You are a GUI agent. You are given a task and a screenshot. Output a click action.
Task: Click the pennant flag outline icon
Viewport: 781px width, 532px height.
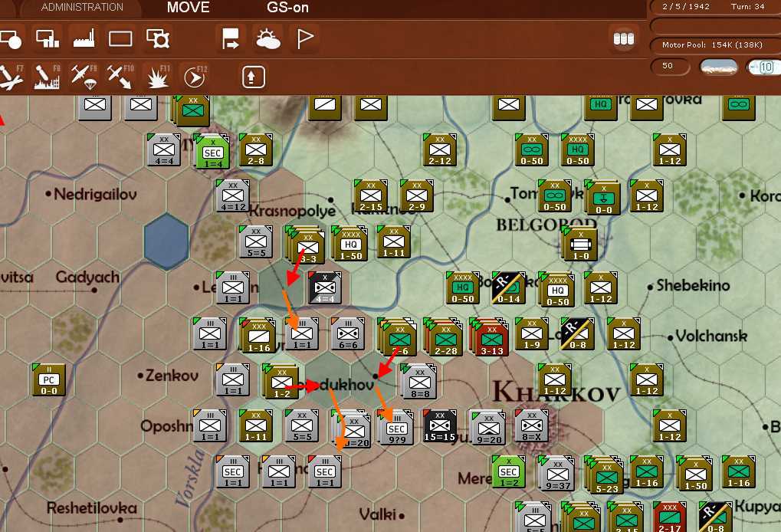(x=304, y=38)
